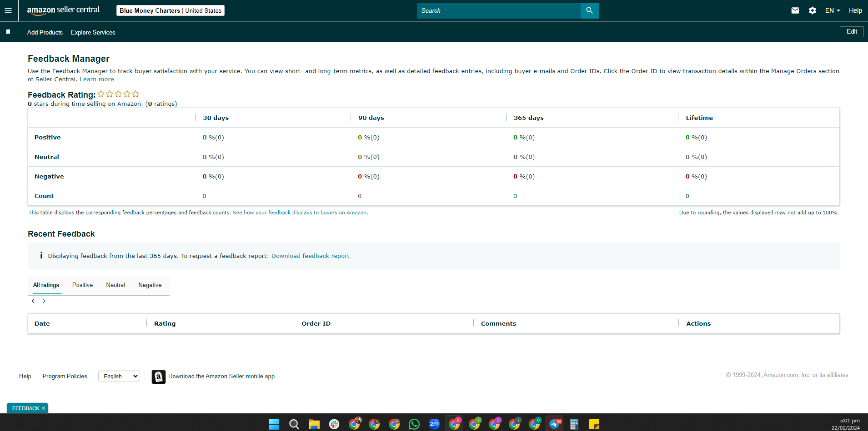
Task: Click the Feedback Manager heading
Action: click(x=69, y=59)
